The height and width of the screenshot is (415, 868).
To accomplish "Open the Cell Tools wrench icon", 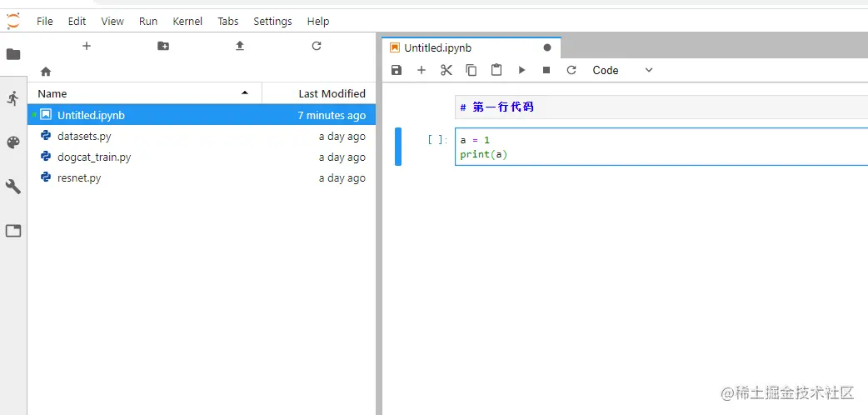I will pos(13,187).
